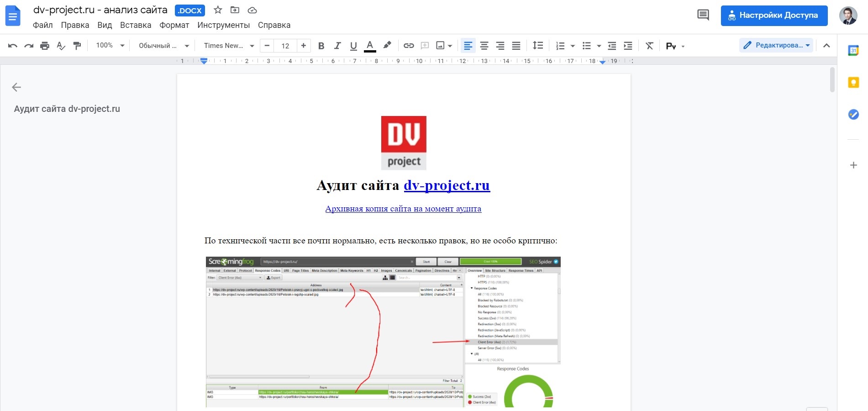Open the Insert image menu icon
868x411 pixels.
pos(440,45)
